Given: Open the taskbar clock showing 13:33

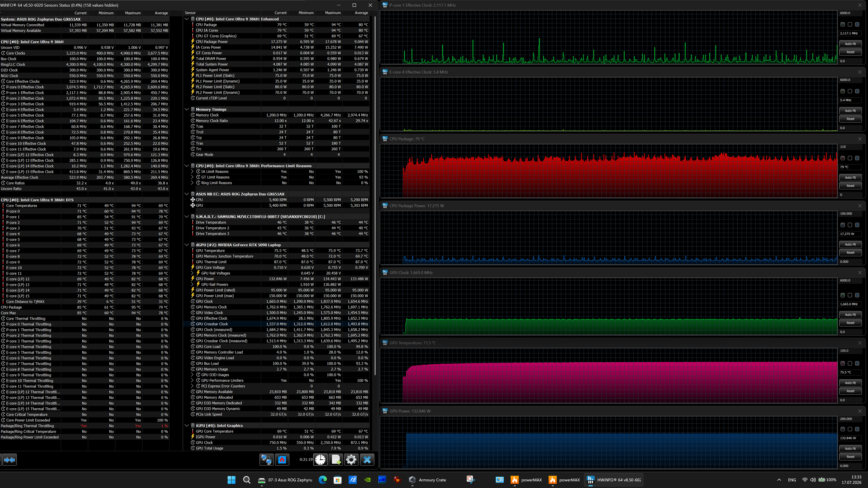Looking at the screenshot, I should pos(852,480).
